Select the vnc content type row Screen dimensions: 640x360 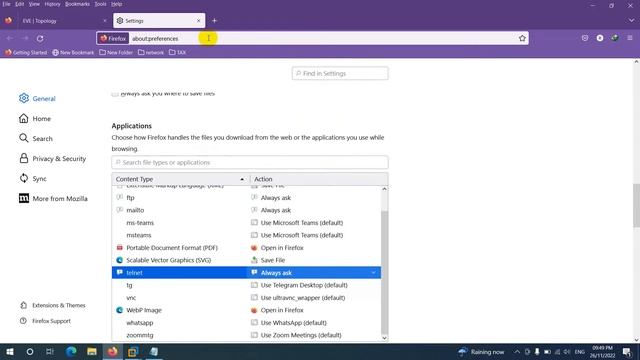[246, 298]
